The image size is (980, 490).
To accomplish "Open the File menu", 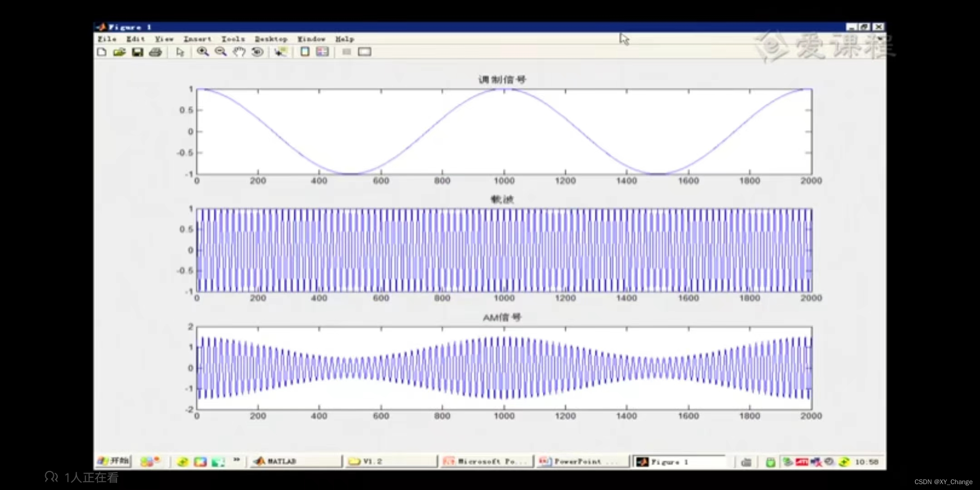I will point(107,39).
